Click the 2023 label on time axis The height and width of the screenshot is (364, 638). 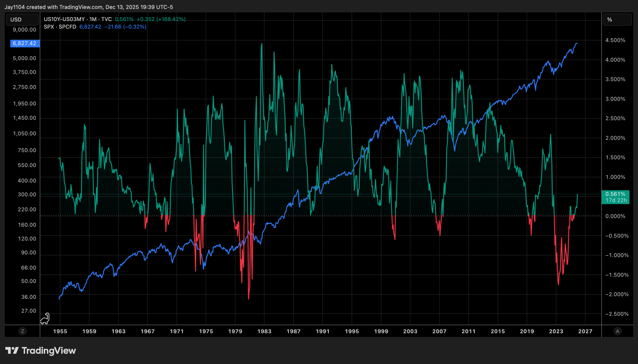point(556,331)
